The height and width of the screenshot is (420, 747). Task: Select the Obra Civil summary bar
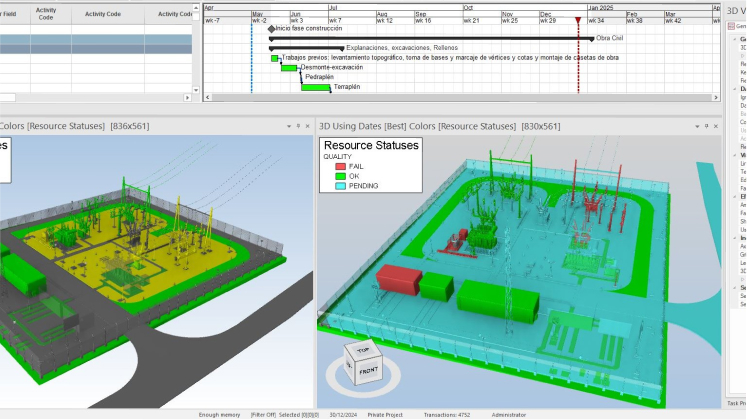(x=430, y=38)
